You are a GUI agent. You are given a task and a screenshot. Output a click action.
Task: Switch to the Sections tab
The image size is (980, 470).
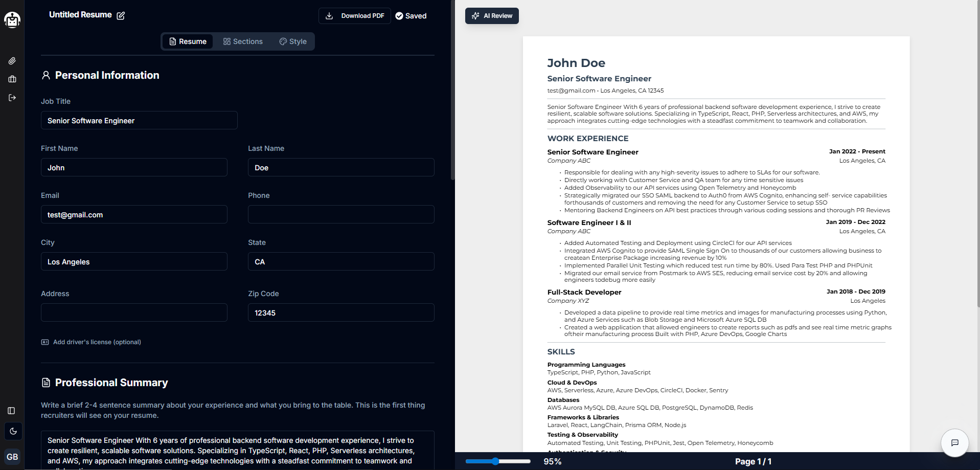(x=243, y=41)
